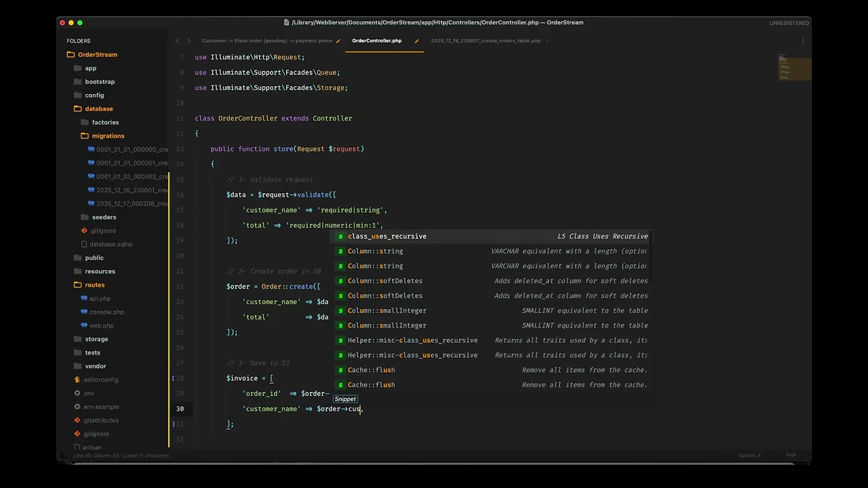Image resolution: width=868 pixels, height=488 pixels.
Task: Click 'class OrderController extends Controller' line
Action: pos(273,119)
